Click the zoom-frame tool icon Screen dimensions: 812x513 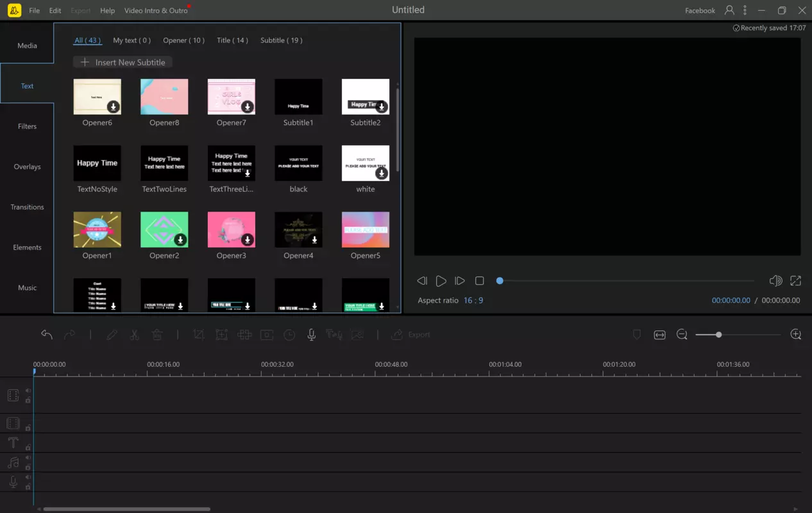point(221,335)
